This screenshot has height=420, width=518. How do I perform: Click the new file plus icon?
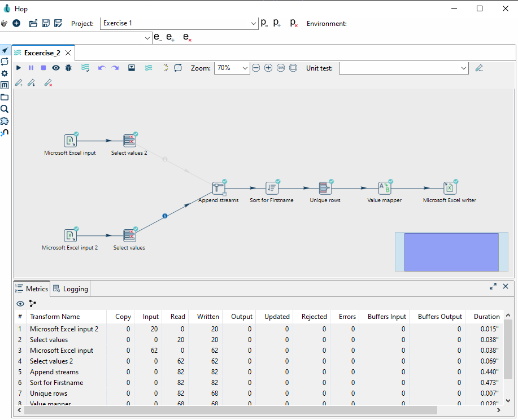[16, 23]
